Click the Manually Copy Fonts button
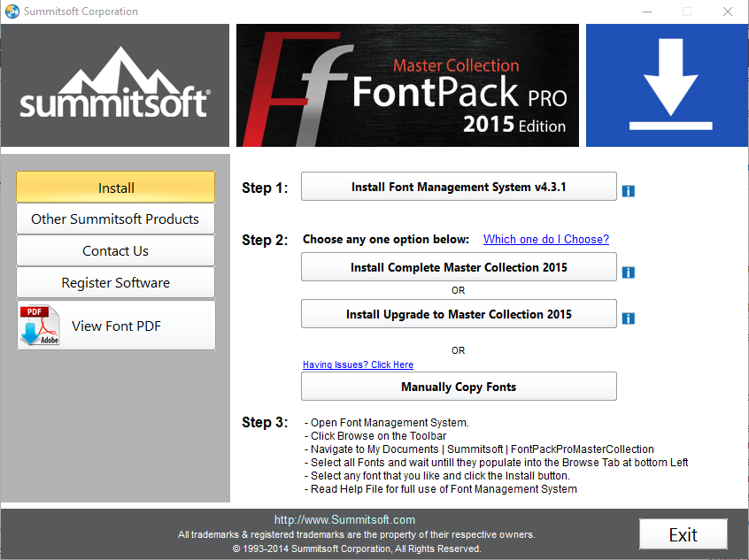This screenshot has width=749, height=560. [459, 387]
